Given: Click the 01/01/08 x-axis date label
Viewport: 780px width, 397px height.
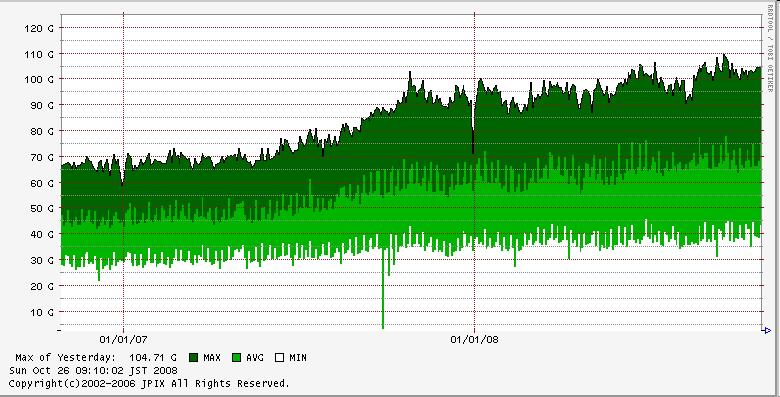Looking at the screenshot, I should coord(475,340).
